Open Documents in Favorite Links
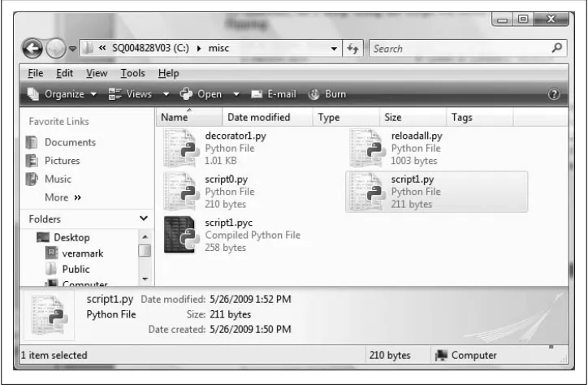The height and width of the screenshot is (385, 588). pos(70,142)
